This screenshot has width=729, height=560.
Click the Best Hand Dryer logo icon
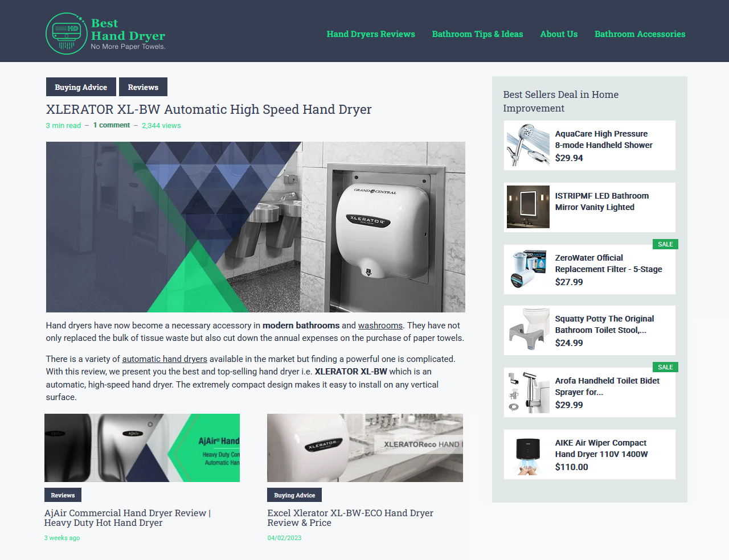point(66,34)
